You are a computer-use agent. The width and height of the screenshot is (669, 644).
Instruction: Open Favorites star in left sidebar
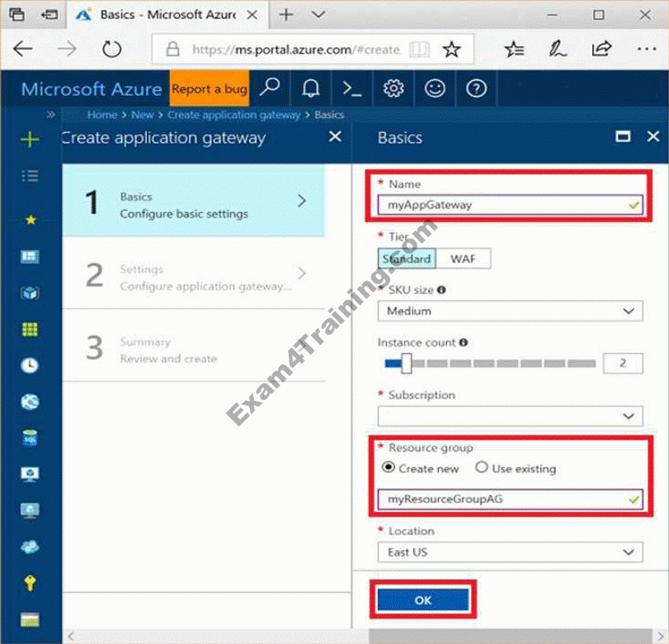click(x=31, y=220)
